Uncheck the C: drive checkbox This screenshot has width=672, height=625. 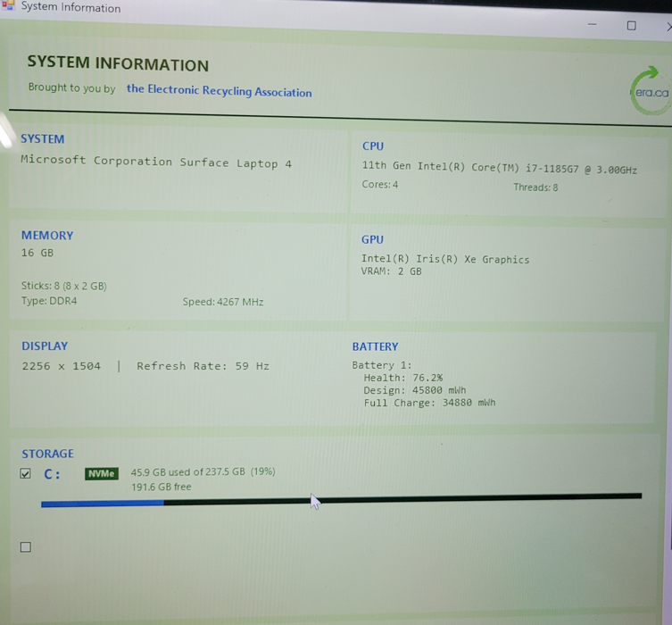click(25, 473)
